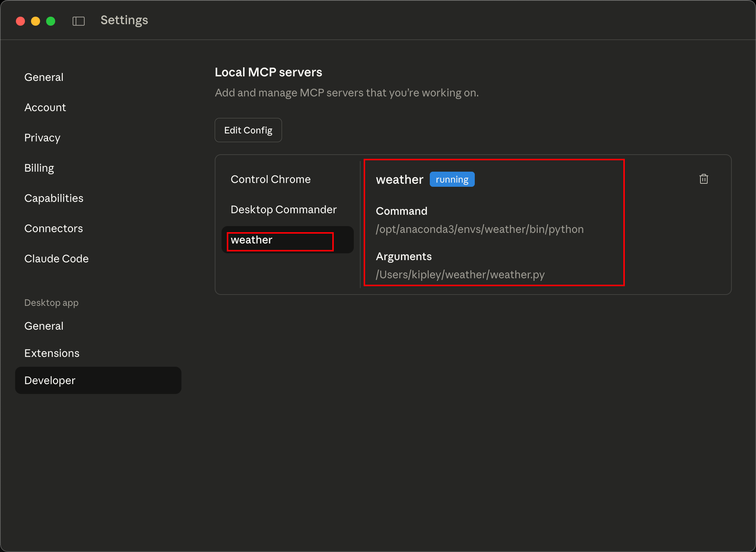Image resolution: width=756 pixels, height=552 pixels.
Task: Go to Extensions settings
Action: (52, 353)
